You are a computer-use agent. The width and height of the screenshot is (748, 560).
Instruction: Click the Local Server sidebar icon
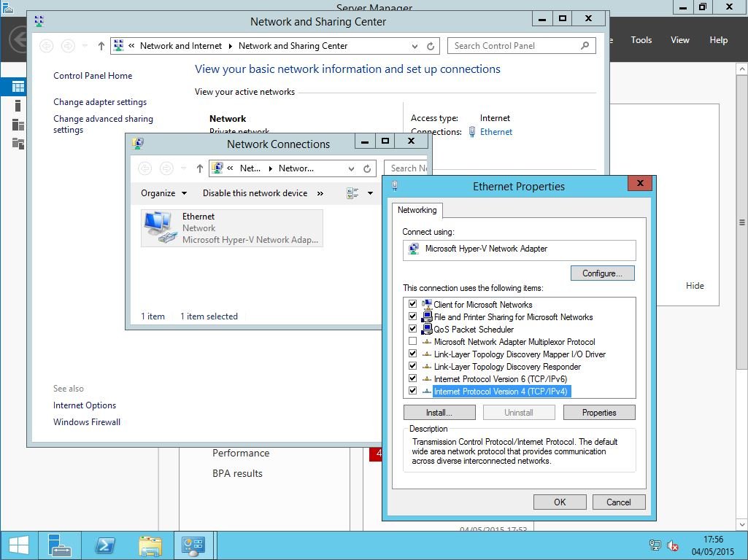click(18, 106)
